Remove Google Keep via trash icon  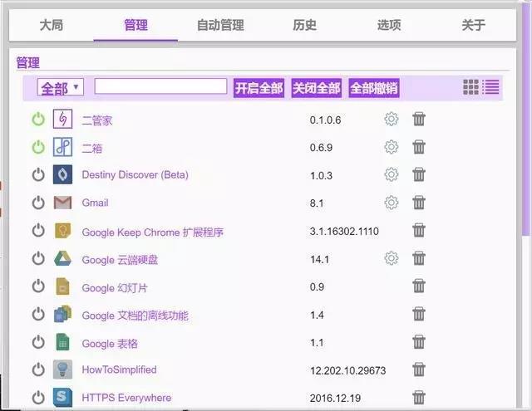pyautogui.click(x=419, y=230)
